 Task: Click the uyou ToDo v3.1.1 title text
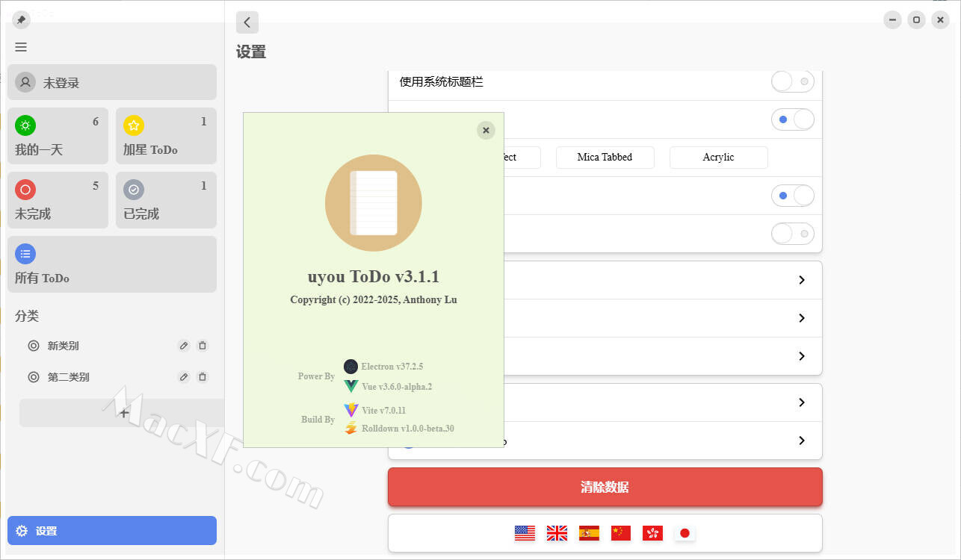[x=374, y=276]
